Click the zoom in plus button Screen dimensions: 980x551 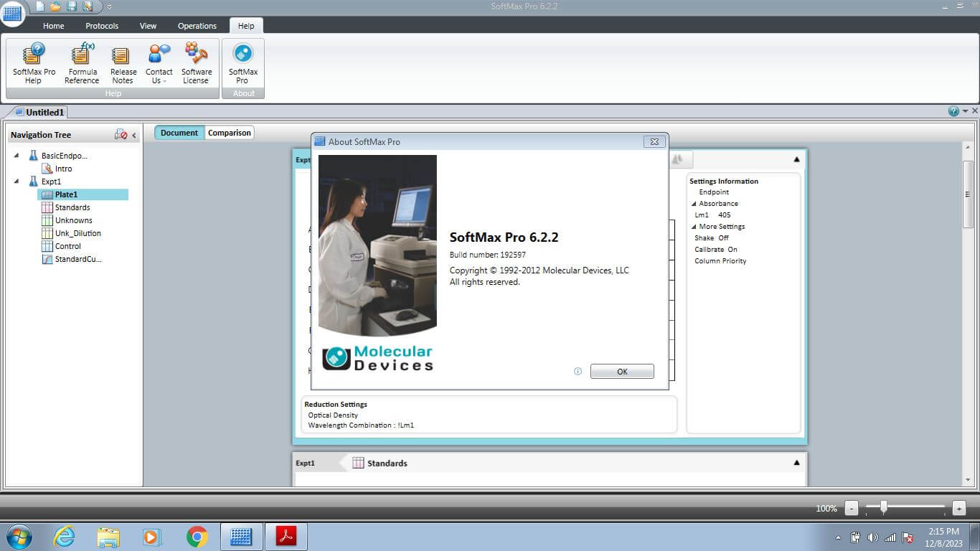tap(959, 508)
